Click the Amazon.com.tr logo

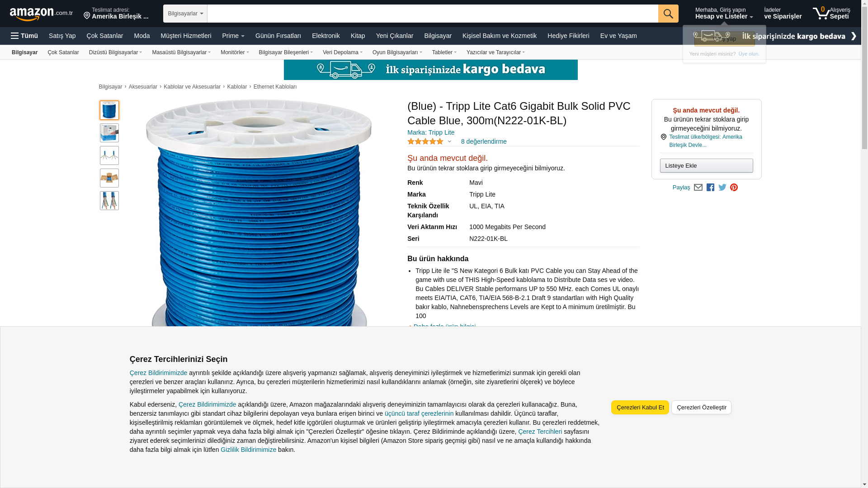coord(41,14)
